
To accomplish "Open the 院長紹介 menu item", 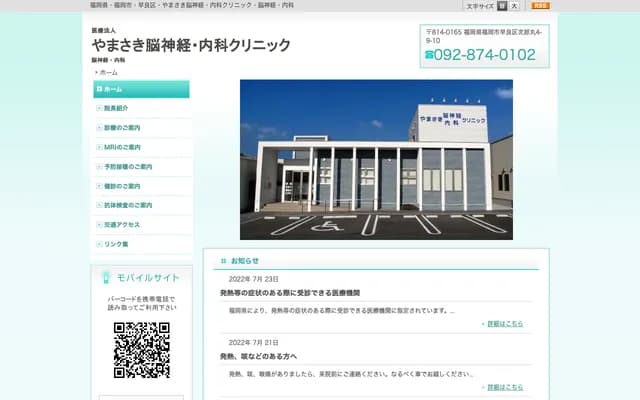I will click(116, 108).
